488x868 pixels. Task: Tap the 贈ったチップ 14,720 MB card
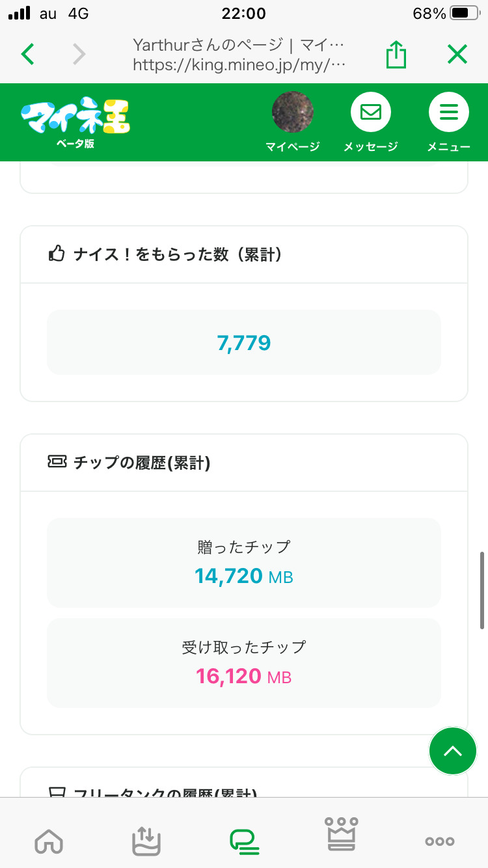(244, 562)
